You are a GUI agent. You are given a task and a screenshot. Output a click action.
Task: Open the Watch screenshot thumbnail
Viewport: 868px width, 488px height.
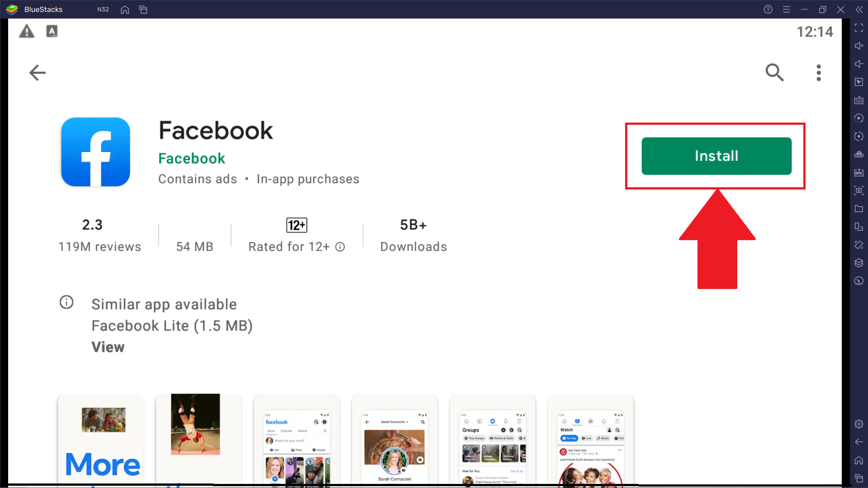click(x=590, y=440)
